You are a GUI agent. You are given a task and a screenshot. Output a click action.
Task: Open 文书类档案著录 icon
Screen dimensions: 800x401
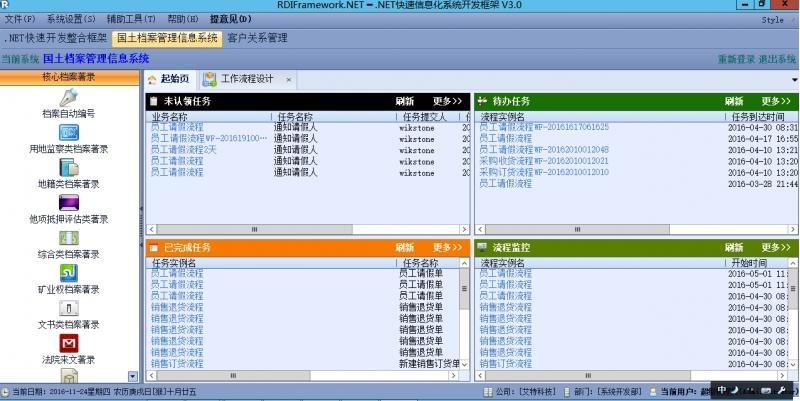coord(68,308)
